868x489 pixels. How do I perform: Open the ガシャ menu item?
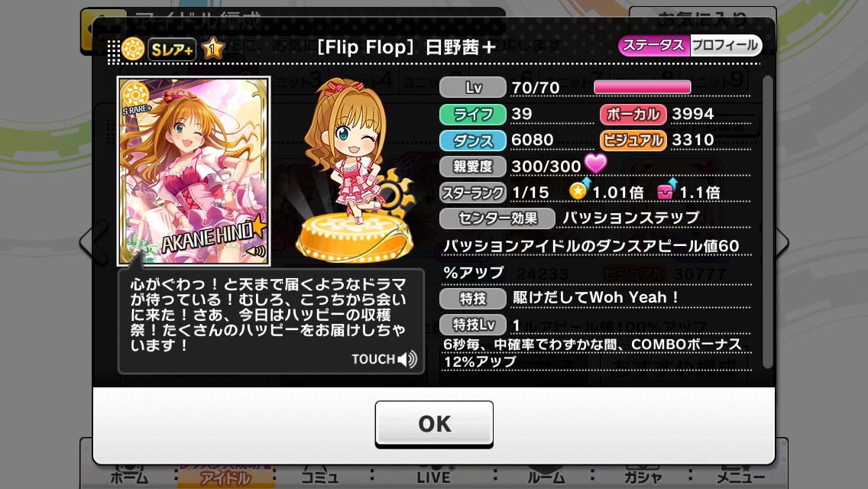point(642,476)
